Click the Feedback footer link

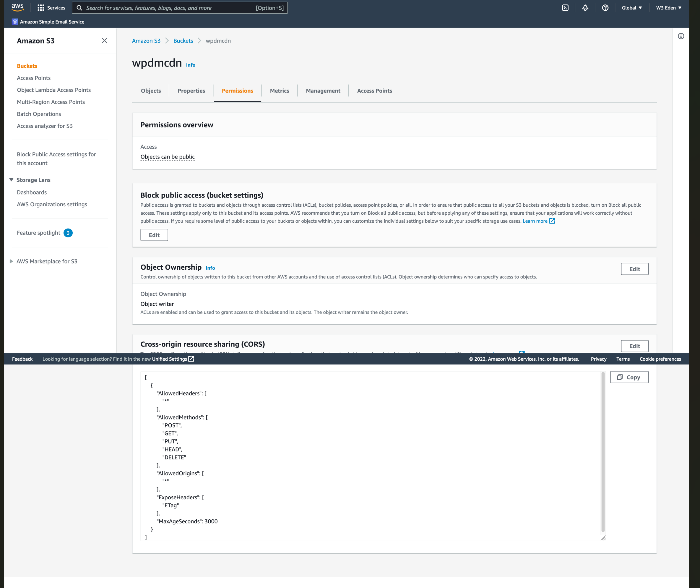click(x=22, y=359)
